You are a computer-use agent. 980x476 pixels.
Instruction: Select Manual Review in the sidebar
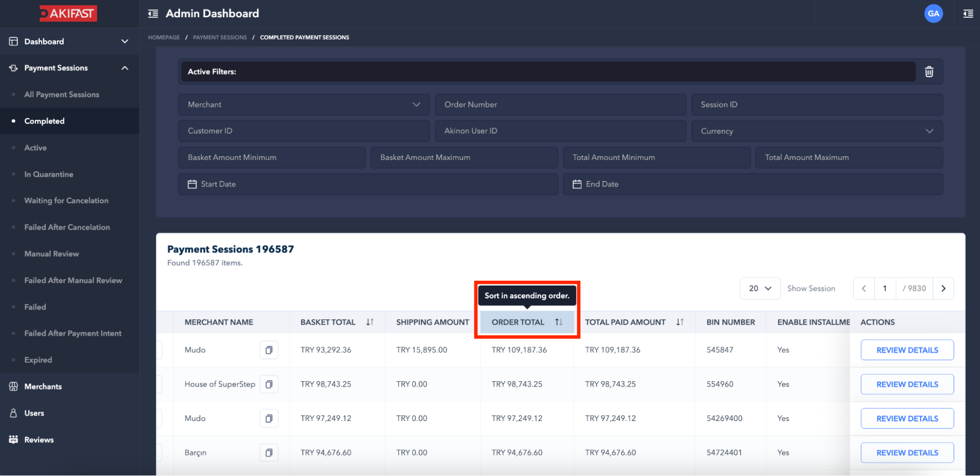(x=51, y=254)
